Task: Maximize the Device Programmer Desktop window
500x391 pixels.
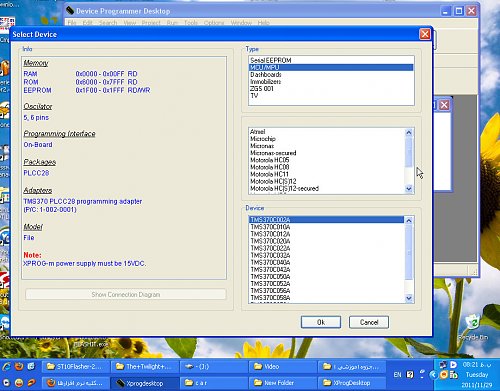Action: coord(459,11)
